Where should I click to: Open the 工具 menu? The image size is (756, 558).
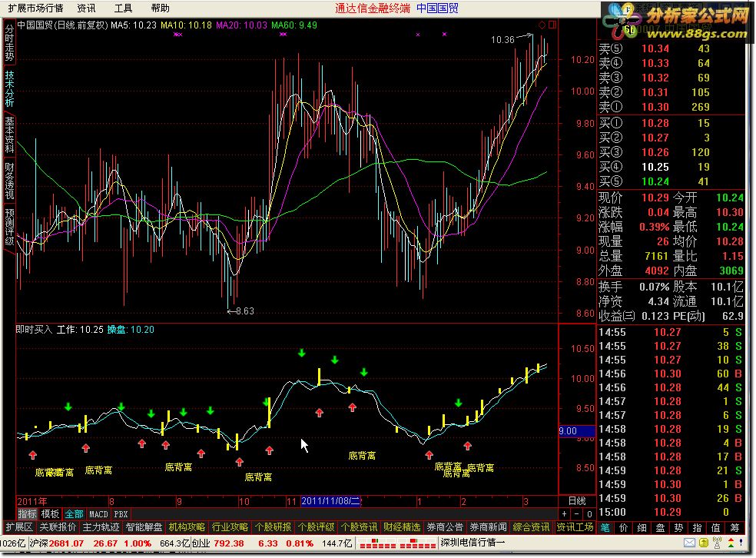point(123,8)
